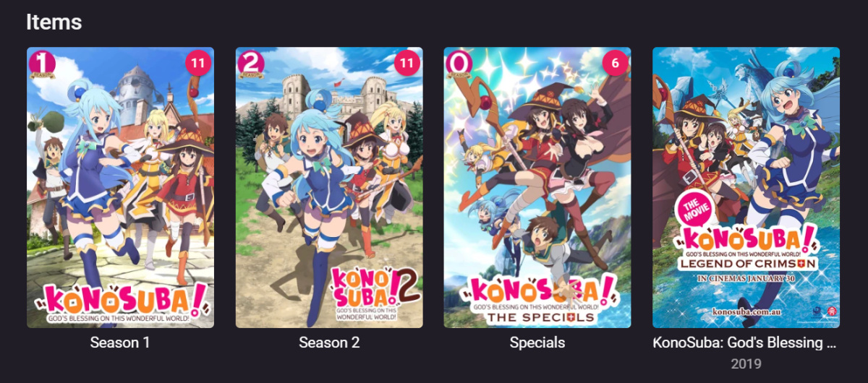Open the Legend of Crimson movie poster

746,188
